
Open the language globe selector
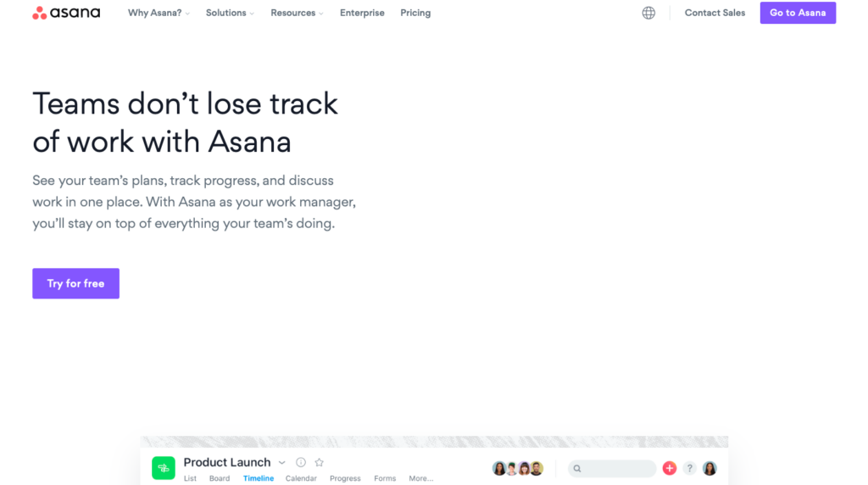[648, 13]
